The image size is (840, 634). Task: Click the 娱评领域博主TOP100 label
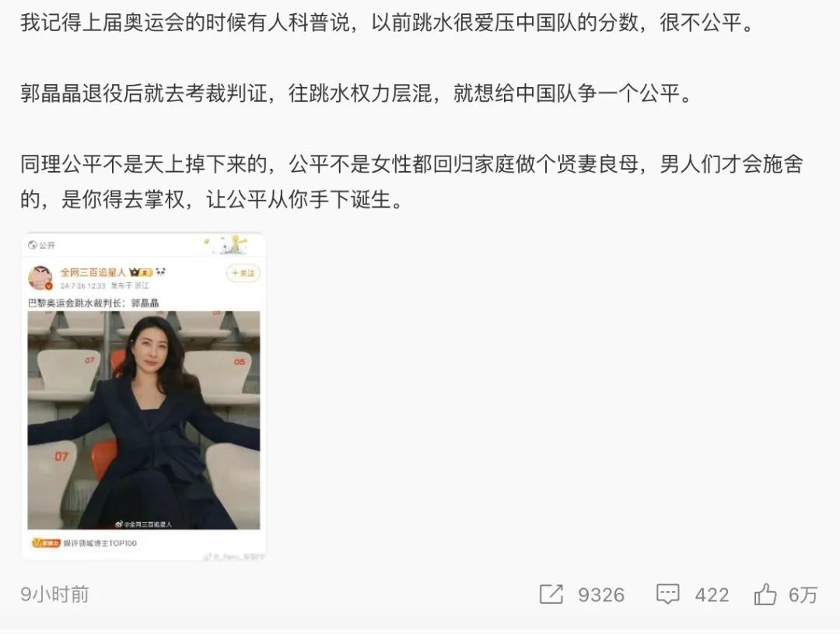click(100, 543)
